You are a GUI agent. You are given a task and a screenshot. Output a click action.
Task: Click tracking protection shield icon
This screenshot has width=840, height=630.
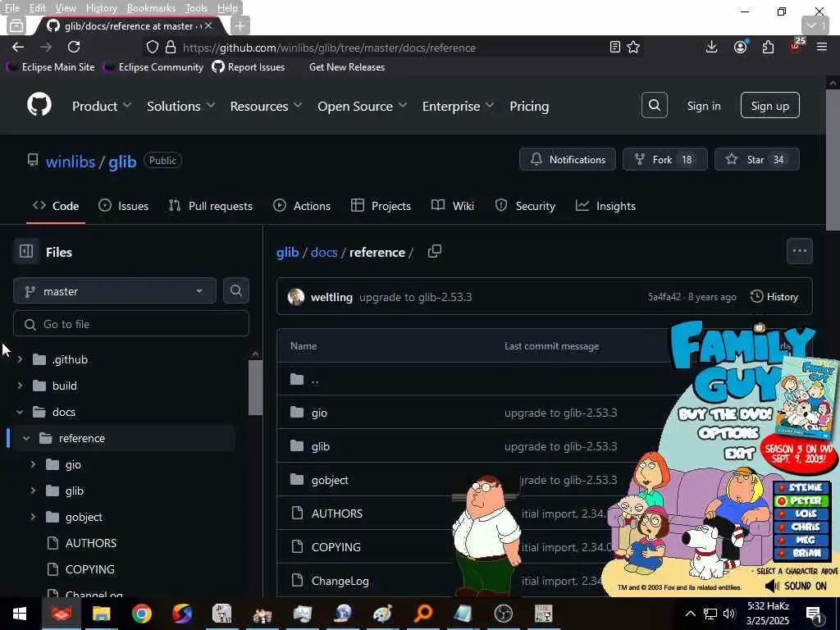(153, 47)
